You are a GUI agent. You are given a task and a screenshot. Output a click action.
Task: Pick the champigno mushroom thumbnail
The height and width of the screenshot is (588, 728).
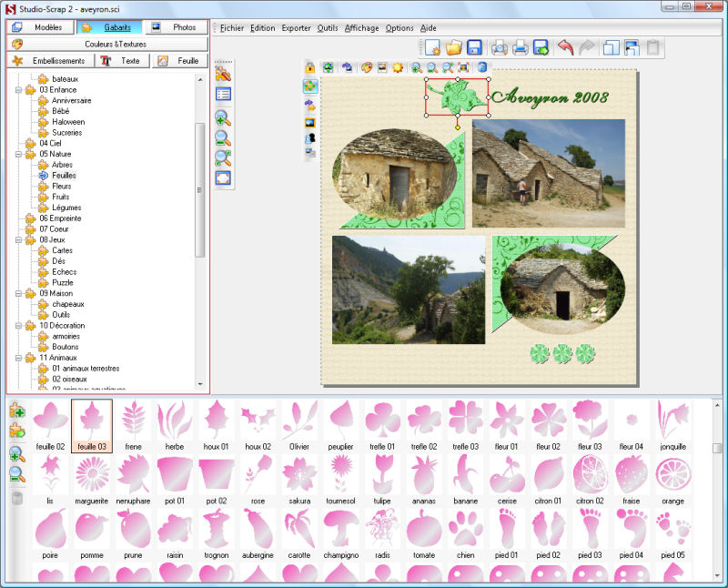[x=340, y=533]
